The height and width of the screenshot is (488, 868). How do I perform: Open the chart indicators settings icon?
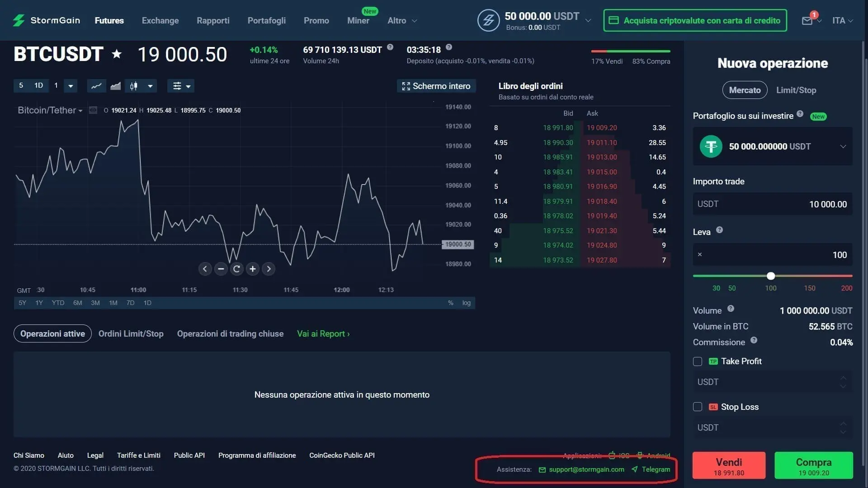click(x=178, y=86)
